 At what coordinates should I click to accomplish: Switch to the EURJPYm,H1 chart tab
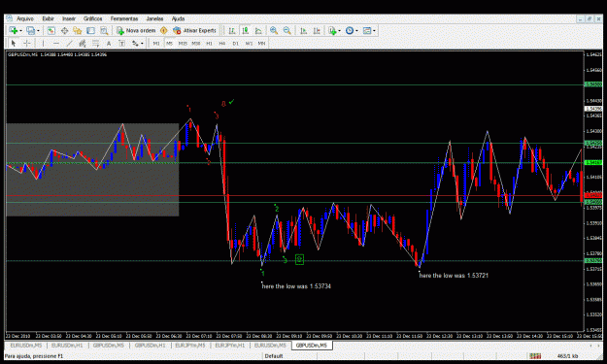(x=230, y=345)
